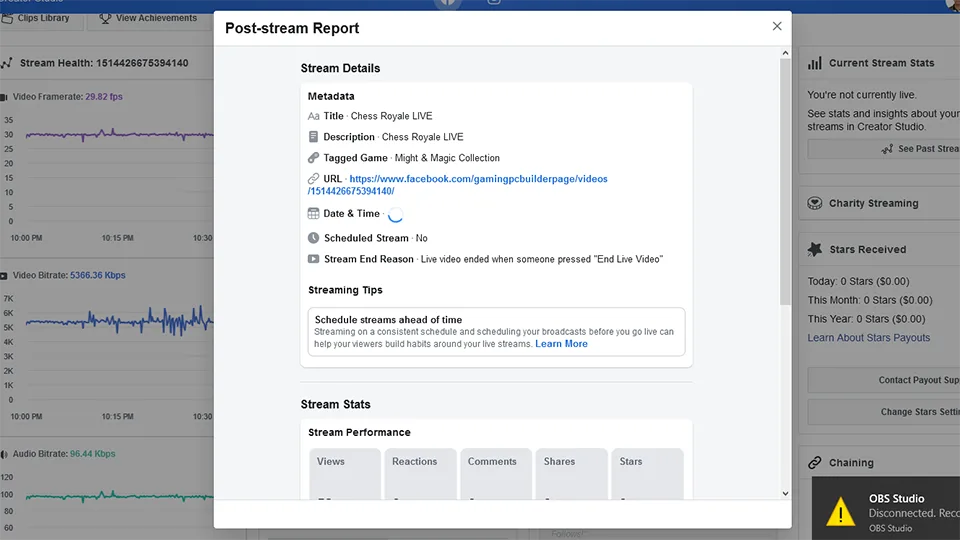Click the Title text icon

click(x=313, y=116)
